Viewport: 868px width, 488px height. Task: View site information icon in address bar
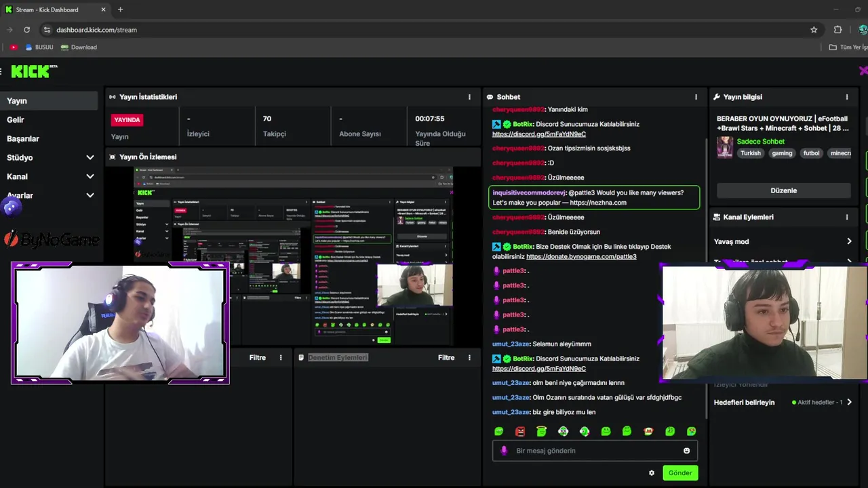[46, 30]
